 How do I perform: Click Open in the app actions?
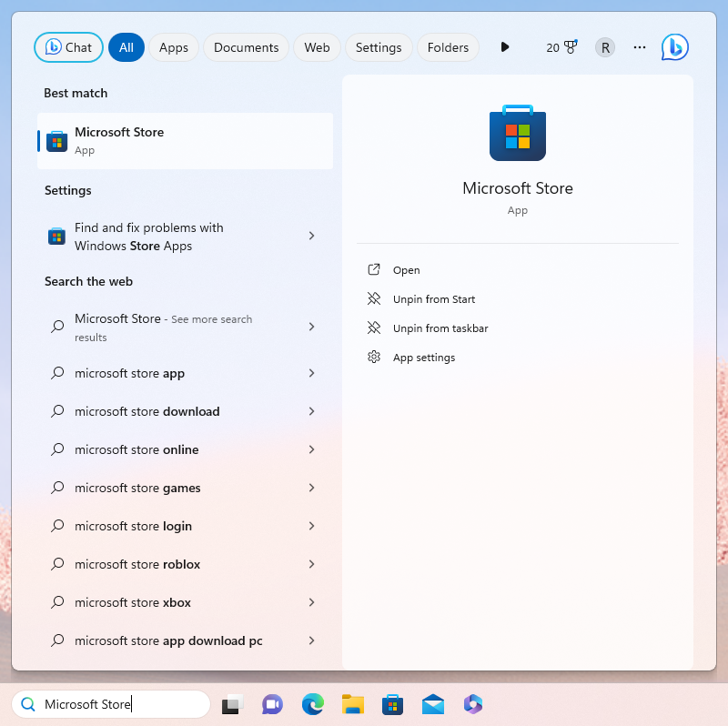[406, 270]
